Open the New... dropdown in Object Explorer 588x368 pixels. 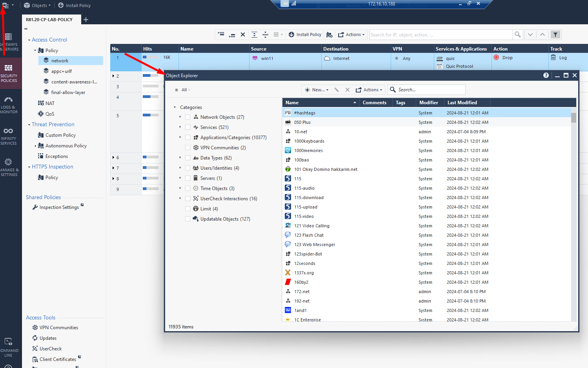coord(317,90)
